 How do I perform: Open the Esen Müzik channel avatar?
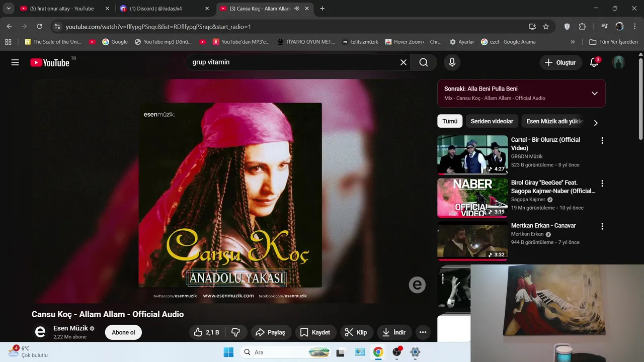[40, 332]
